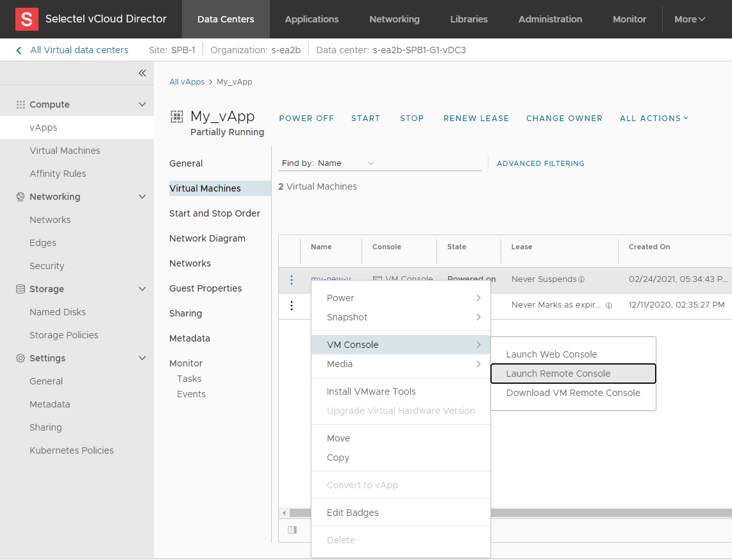Viewport: 732px width, 560px height.
Task: Click the My_vApp icon next to title
Action: [x=177, y=117]
